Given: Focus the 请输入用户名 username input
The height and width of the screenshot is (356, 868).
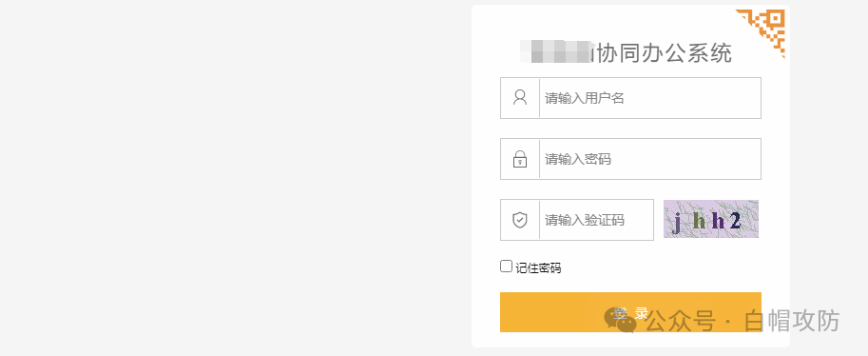Looking at the screenshot, I should [650, 98].
